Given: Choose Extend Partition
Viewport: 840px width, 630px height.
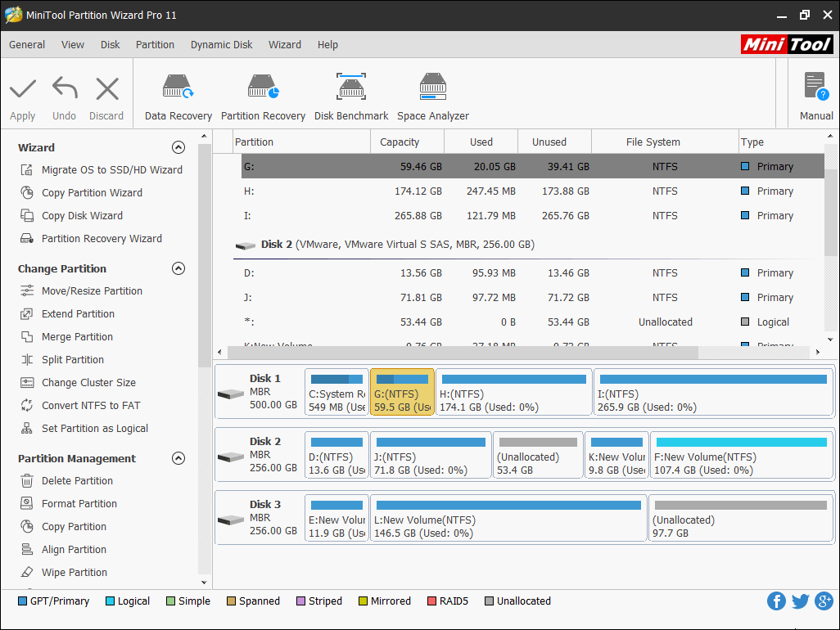Looking at the screenshot, I should click(67, 314).
